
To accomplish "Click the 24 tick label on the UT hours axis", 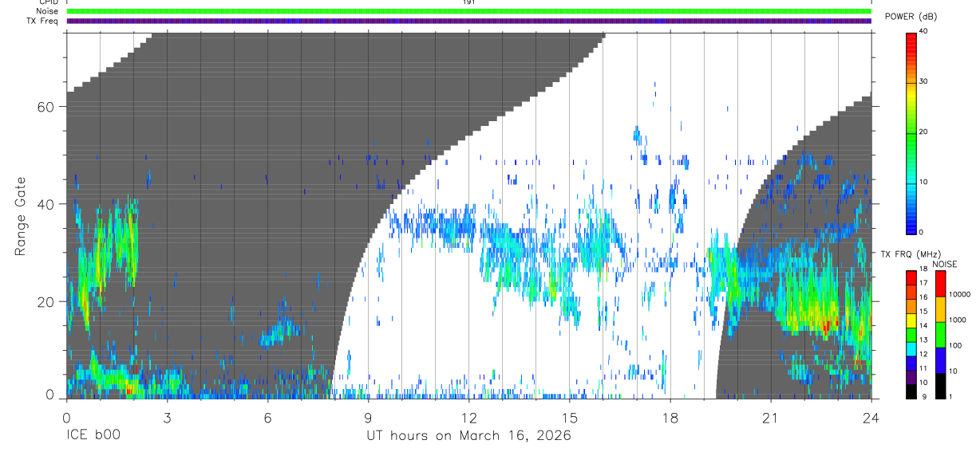I will click(871, 418).
